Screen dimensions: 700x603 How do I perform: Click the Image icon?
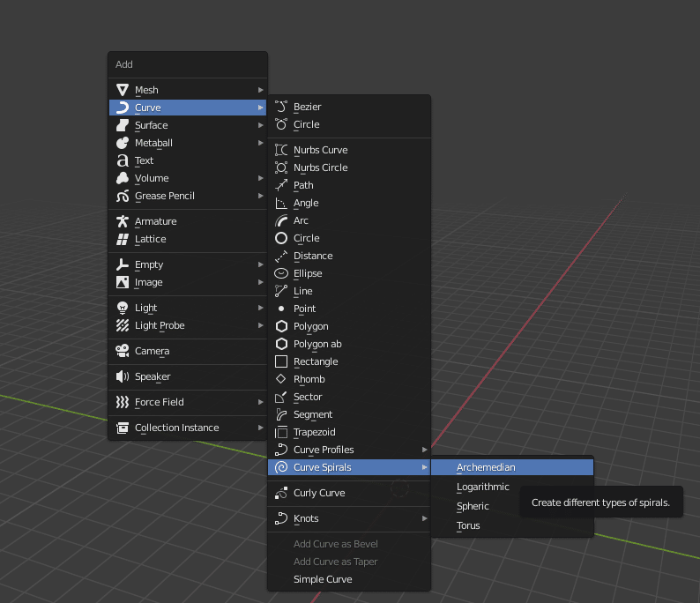[x=123, y=282]
